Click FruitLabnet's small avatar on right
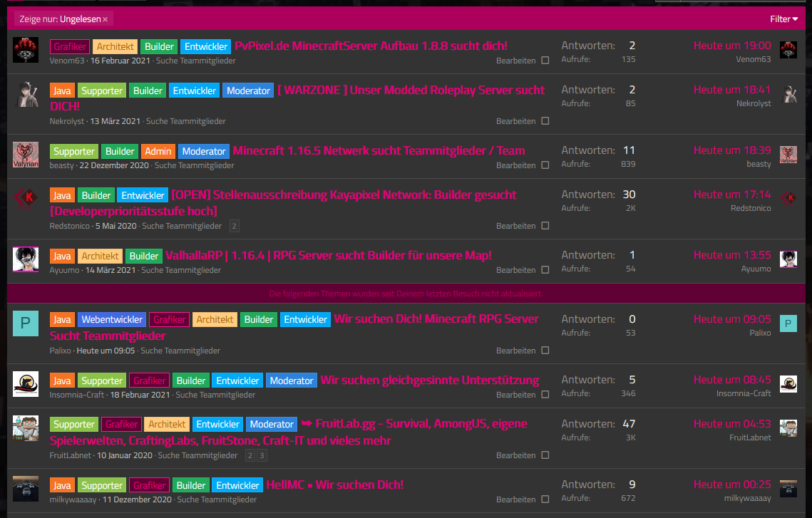 [x=788, y=428]
